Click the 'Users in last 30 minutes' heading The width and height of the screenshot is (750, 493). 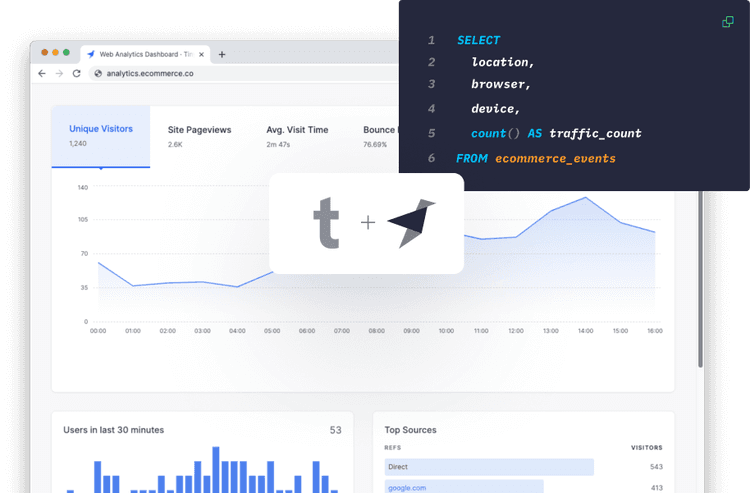113,430
